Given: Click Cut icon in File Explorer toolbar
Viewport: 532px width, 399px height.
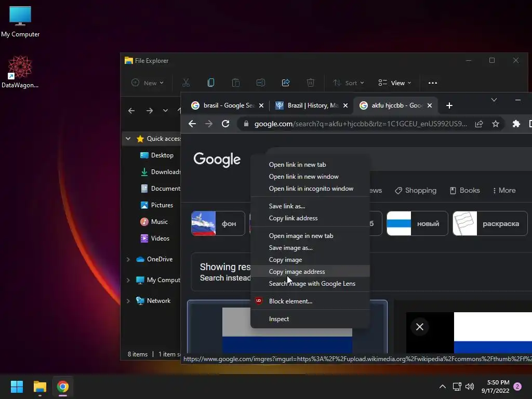Looking at the screenshot, I should (x=186, y=83).
